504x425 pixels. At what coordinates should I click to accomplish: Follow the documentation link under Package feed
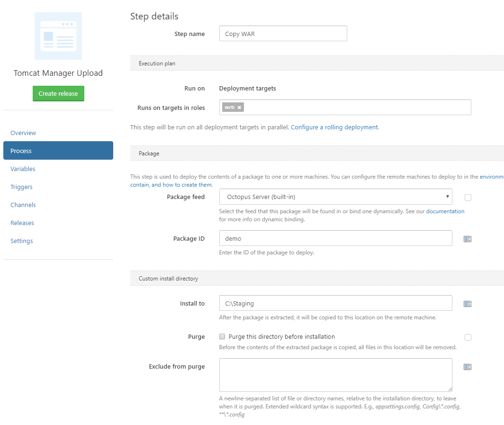pos(445,211)
